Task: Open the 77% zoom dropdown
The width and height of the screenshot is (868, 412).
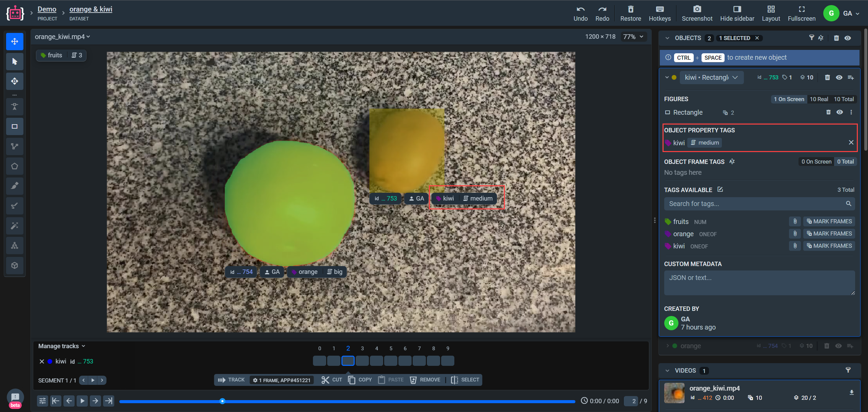Action: coord(633,37)
